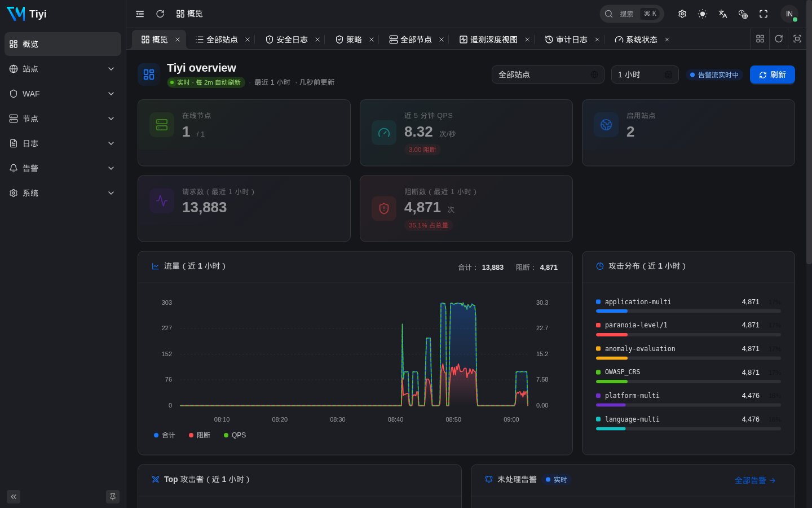Open the 1 小时 time range dropdown
The height and width of the screenshot is (508, 812).
pyautogui.click(x=645, y=75)
